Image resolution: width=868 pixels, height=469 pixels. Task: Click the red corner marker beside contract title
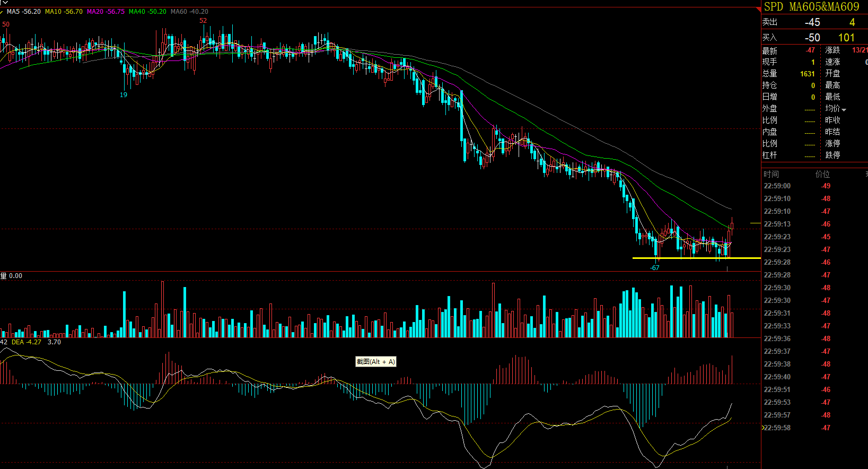759,9
